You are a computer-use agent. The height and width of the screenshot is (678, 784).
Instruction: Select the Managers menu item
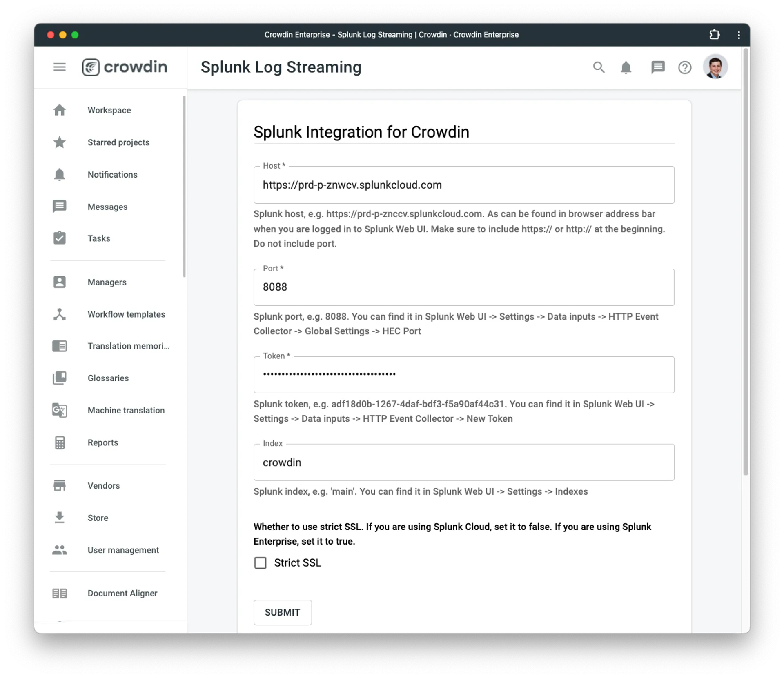click(x=107, y=282)
